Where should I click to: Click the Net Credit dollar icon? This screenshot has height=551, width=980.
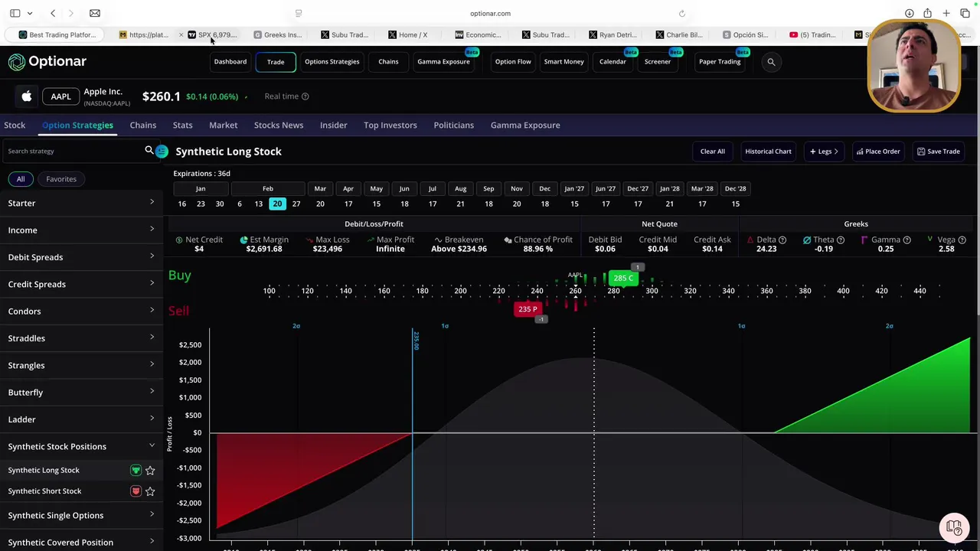point(179,240)
